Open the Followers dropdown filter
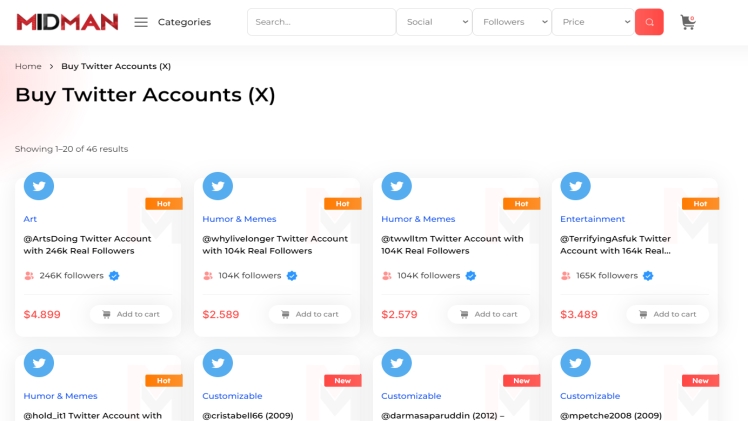This screenshot has height=421, width=748. tap(512, 22)
